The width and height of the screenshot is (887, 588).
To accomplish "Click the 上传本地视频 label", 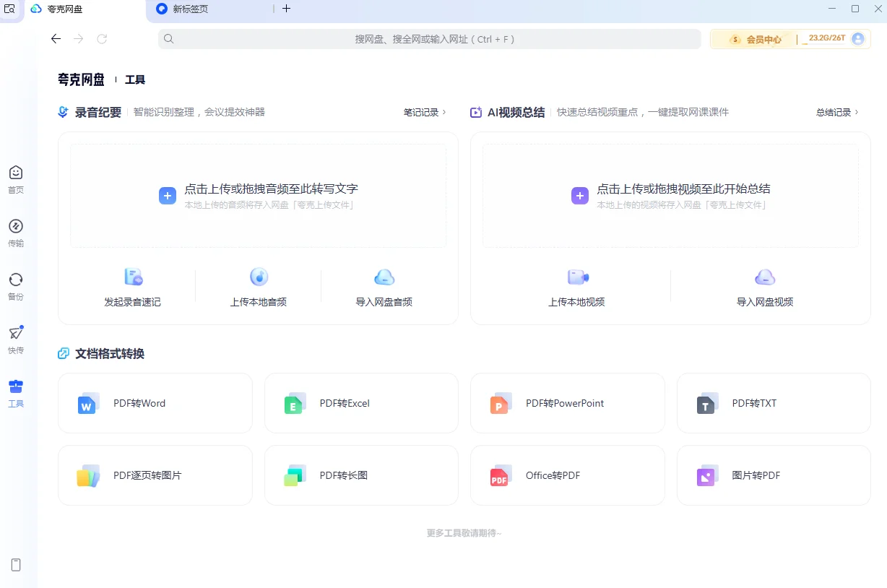I will (x=577, y=302).
